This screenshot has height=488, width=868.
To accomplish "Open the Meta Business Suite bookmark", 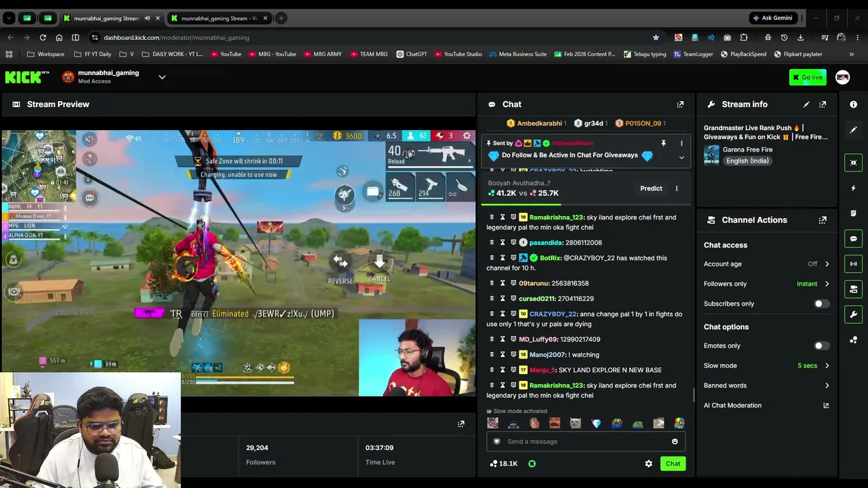I will tap(517, 54).
